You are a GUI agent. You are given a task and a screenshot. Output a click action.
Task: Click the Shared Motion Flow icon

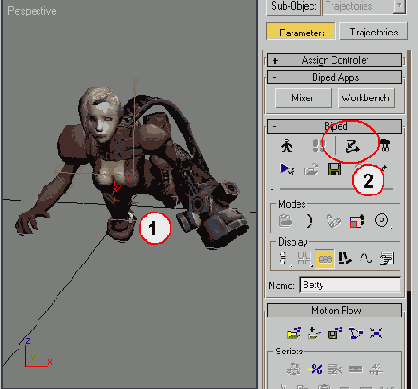pos(376,333)
